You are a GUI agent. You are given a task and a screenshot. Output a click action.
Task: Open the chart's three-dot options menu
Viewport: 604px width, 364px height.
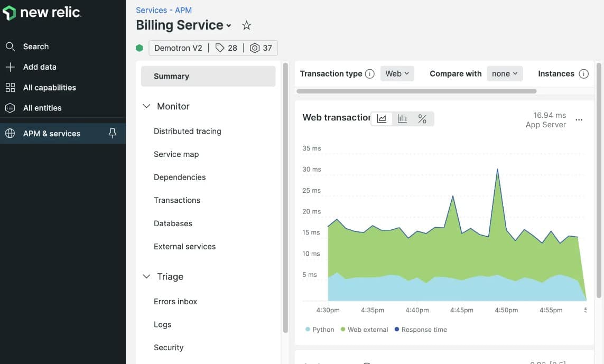pos(579,120)
